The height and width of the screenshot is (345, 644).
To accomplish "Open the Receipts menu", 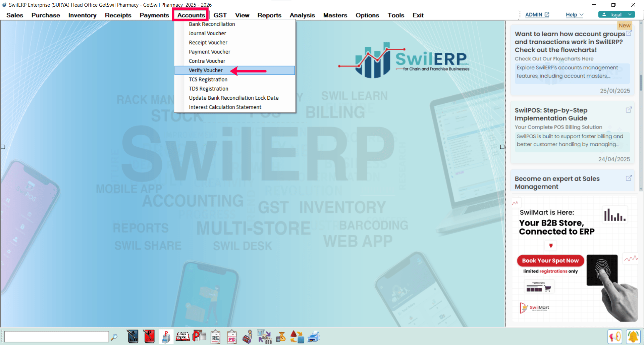I will [118, 15].
